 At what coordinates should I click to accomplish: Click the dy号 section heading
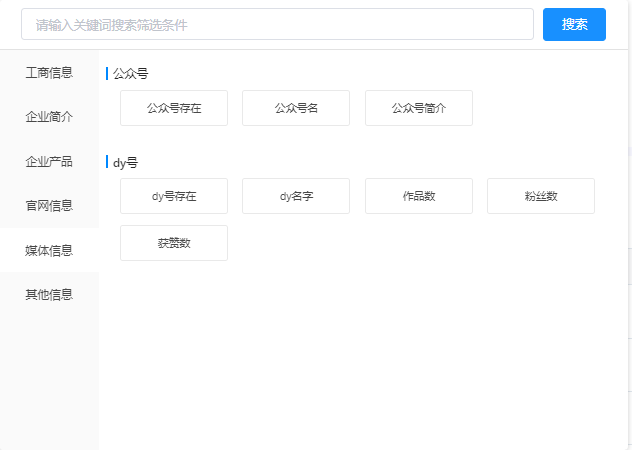pyautogui.click(x=126, y=162)
